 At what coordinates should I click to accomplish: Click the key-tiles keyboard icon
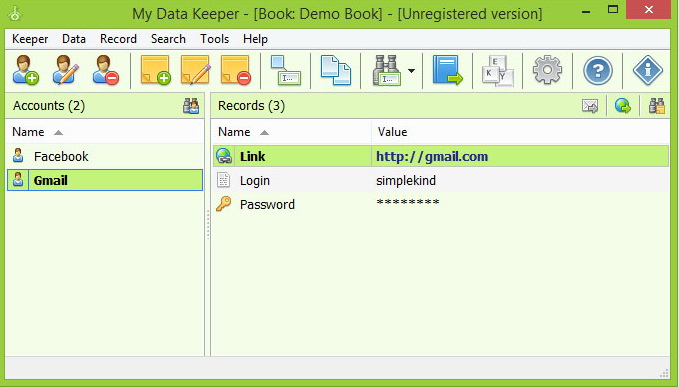(498, 71)
